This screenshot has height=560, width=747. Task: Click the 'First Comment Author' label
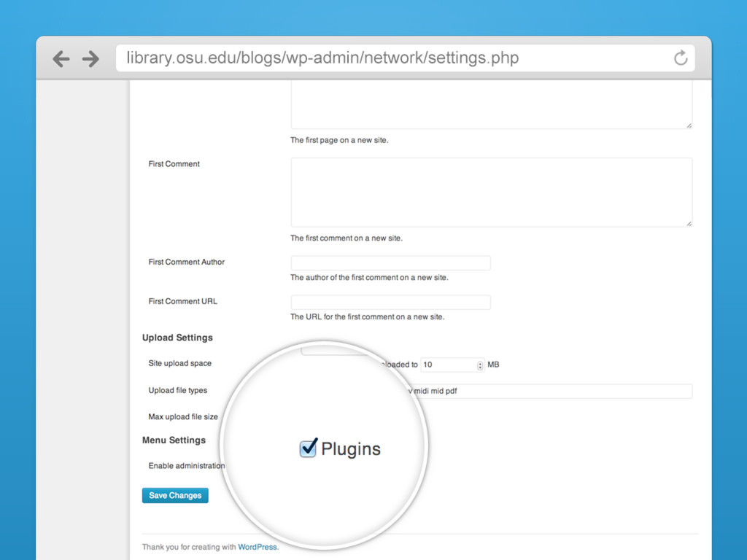pos(186,262)
